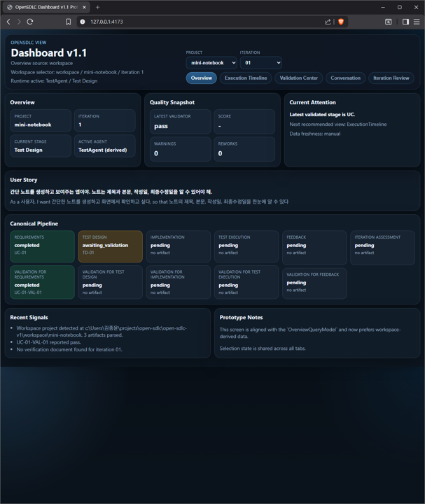Minimize the browser window

point(383,7)
